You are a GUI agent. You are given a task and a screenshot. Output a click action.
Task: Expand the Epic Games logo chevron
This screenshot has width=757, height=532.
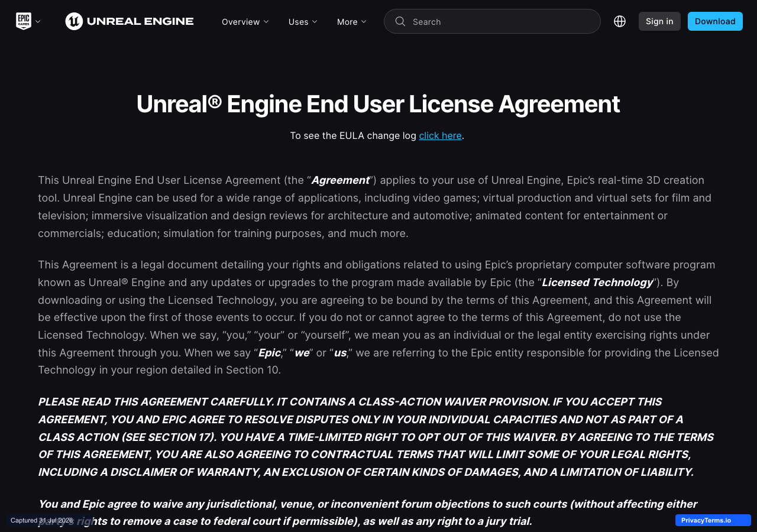pyautogui.click(x=38, y=21)
